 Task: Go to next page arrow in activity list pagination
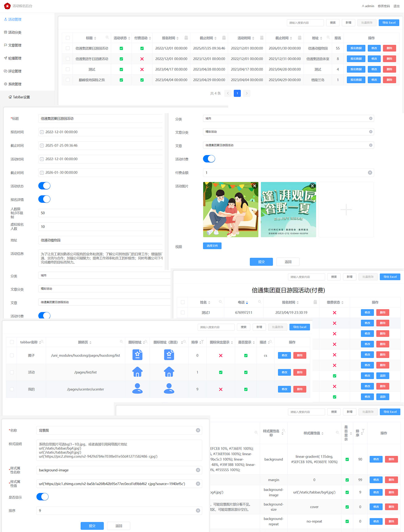[247, 93]
